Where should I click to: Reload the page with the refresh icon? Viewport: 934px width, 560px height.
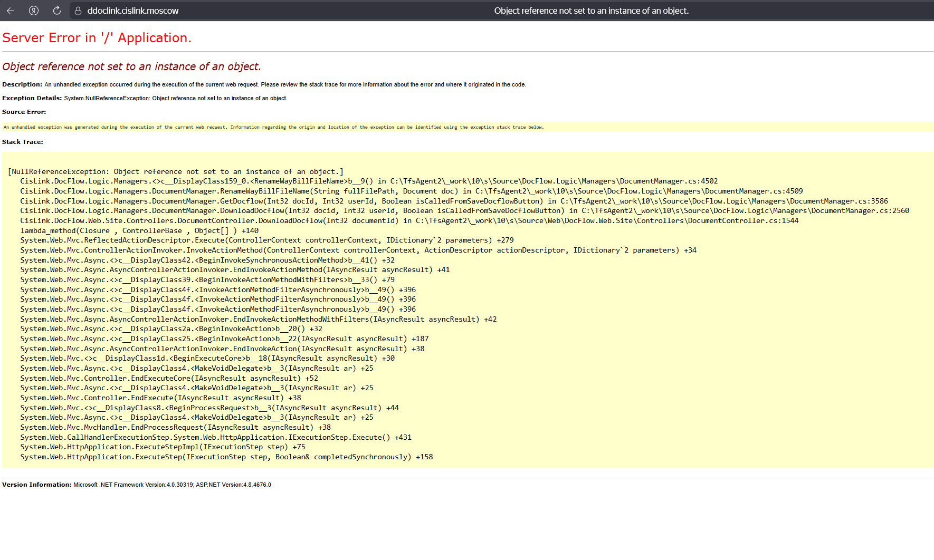coord(57,11)
